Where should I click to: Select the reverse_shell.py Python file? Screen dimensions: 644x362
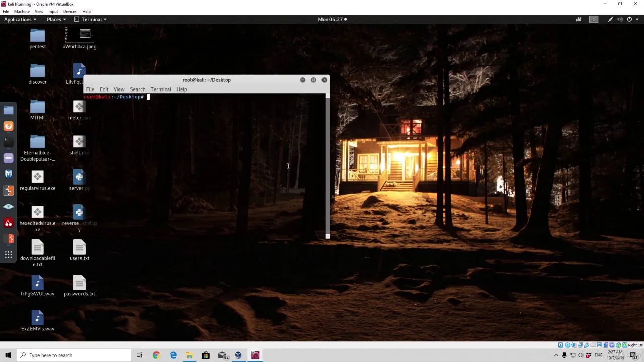79,219
